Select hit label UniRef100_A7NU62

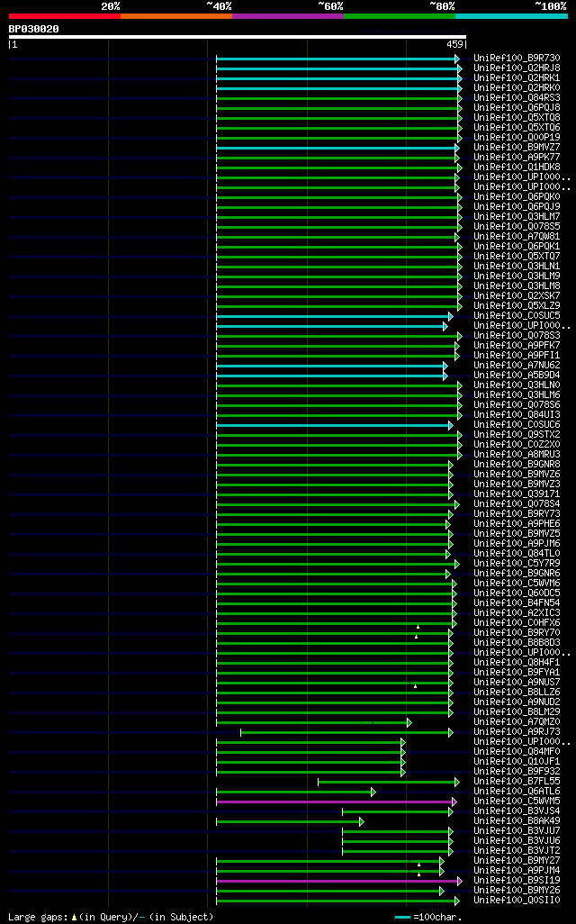[x=517, y=365]
